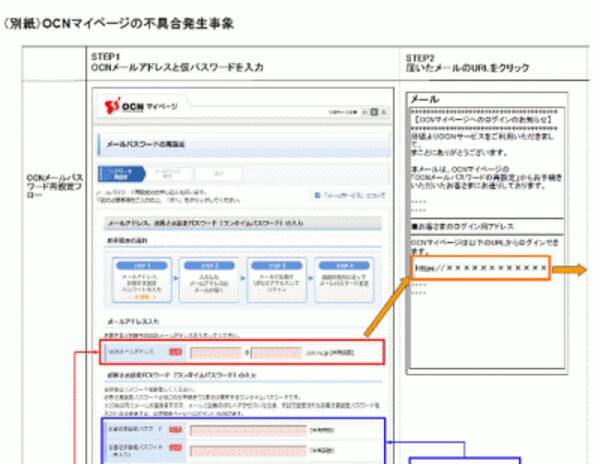Screen dimensions: 600x464
Task: Click the OCNメールパスワード再設定フロー row label
Action: [54, 186]
